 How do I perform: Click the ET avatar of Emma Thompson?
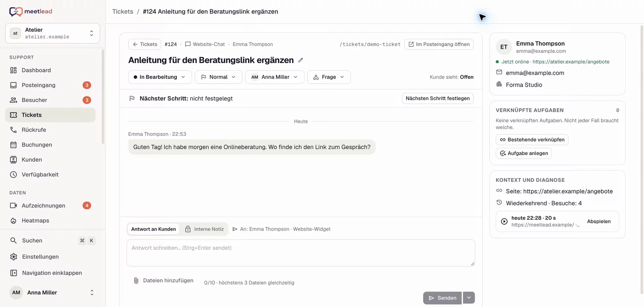pos(504,47)
